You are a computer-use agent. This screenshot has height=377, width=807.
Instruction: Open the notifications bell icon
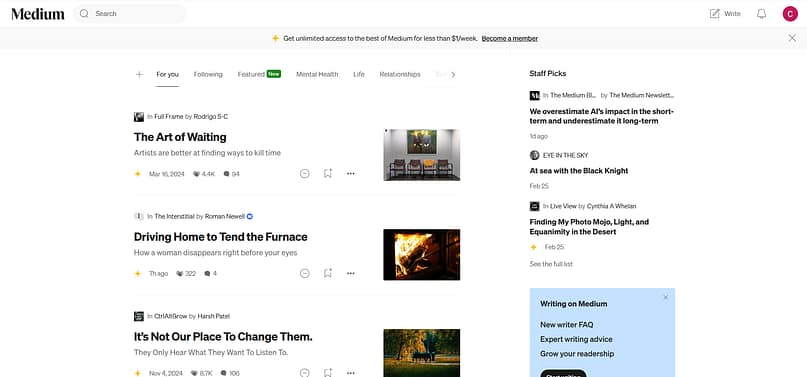(761, 14)
